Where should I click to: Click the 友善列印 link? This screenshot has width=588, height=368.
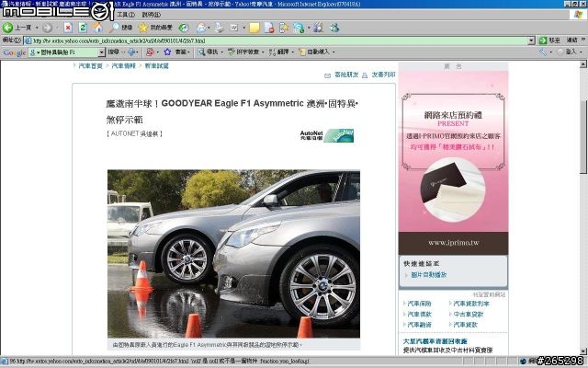(383, 75)
